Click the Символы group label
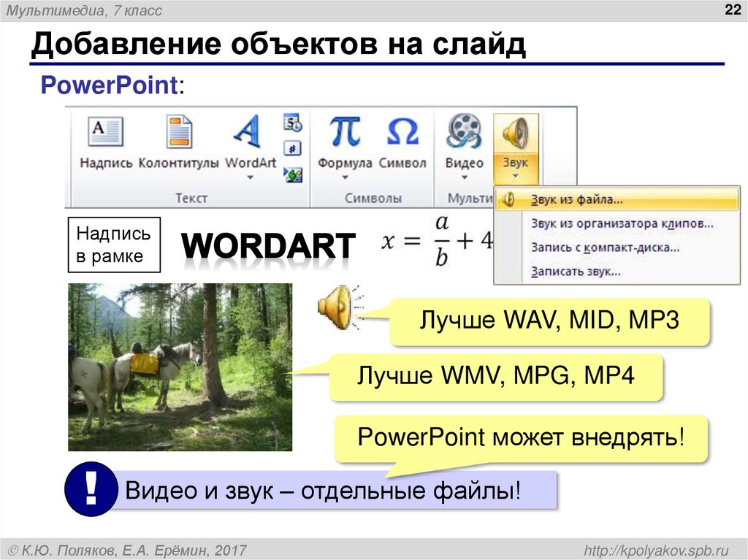748x560 pixels. click(373, 198)
